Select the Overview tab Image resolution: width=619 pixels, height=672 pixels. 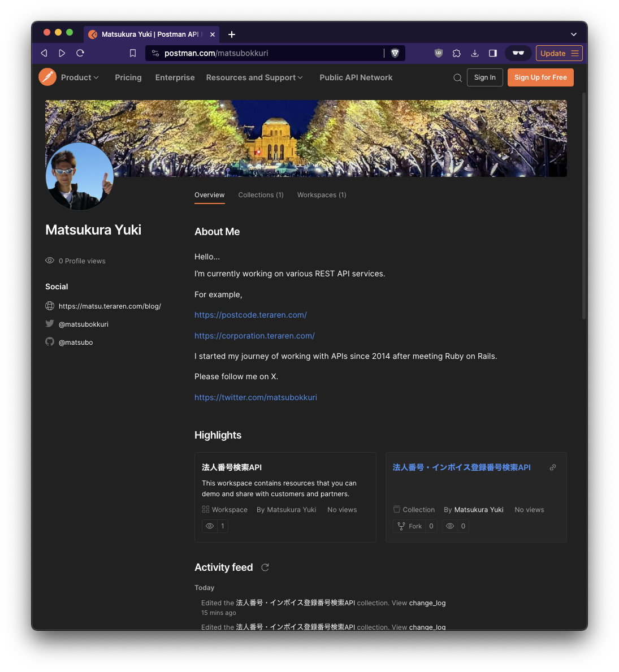click(x=209, y=195)
